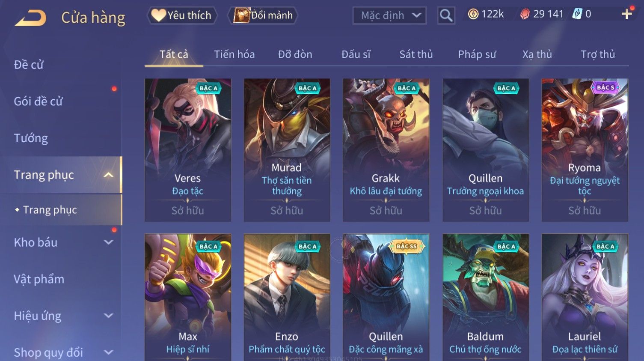Tap the blue voucher currency icon
Image resolution: width=644 pixels, height=361 pixels.
tap(577, 14)
